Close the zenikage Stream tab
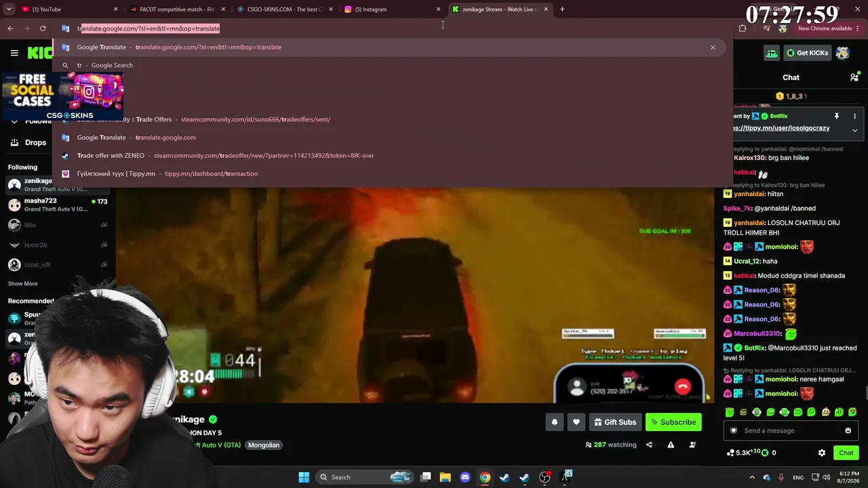The height and width of the screenshot is (488, 868). point(546,9)
